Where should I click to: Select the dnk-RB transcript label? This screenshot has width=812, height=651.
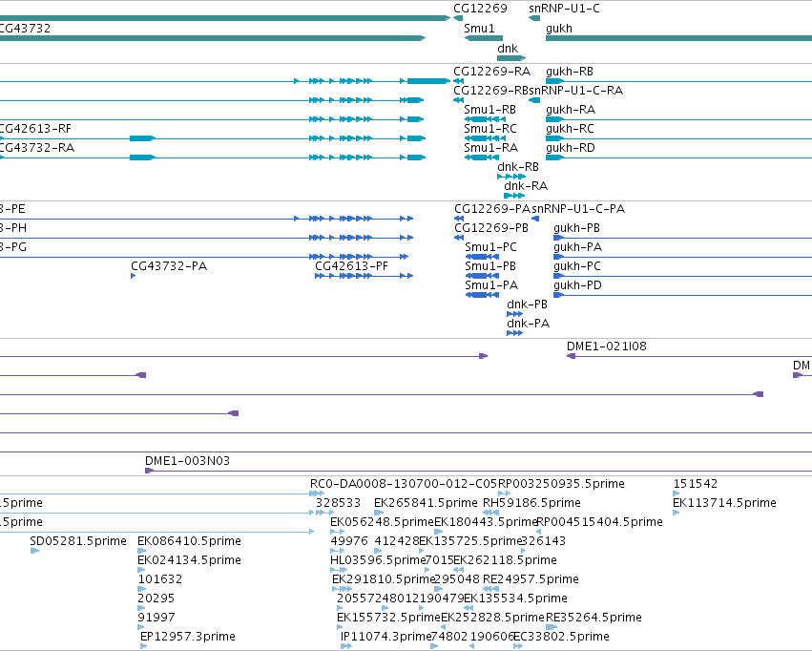point(518,167)
